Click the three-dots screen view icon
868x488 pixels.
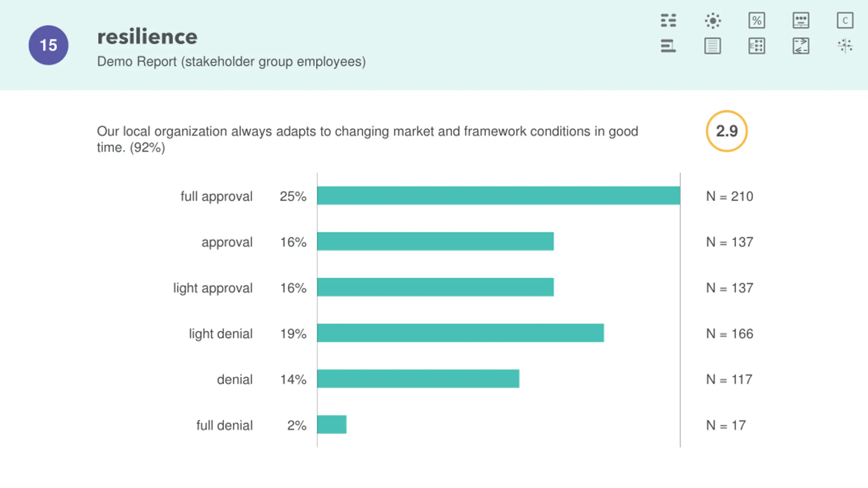point(801,20)
